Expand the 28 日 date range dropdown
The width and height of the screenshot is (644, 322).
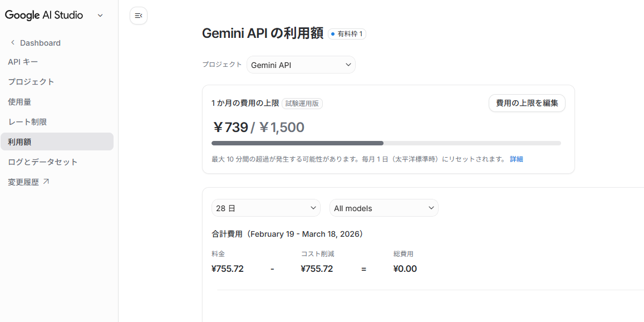click(266, 207)
